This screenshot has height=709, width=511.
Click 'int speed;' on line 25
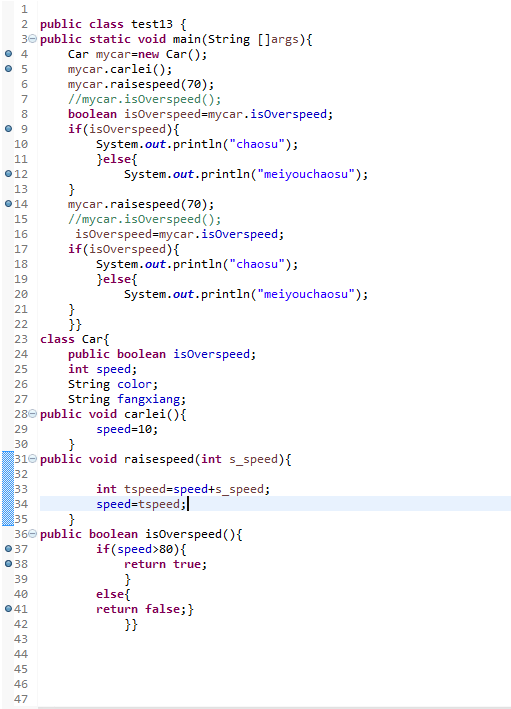click(x=102, y=369)
